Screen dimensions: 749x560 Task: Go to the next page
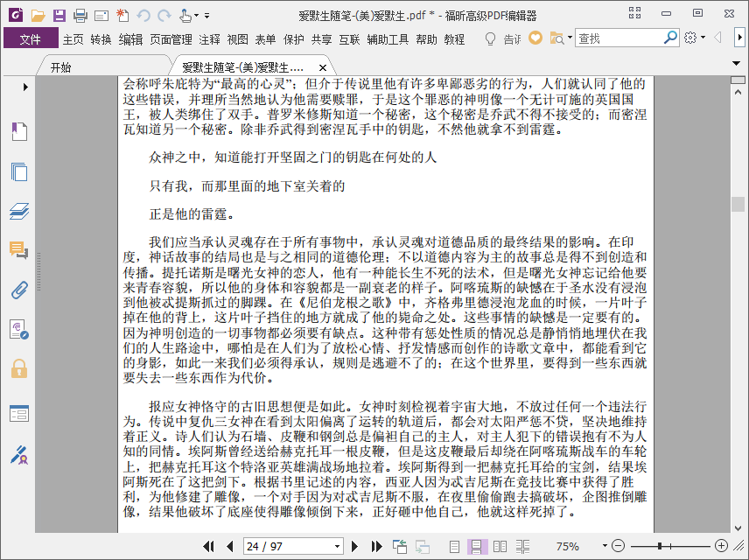pos(354,546)
